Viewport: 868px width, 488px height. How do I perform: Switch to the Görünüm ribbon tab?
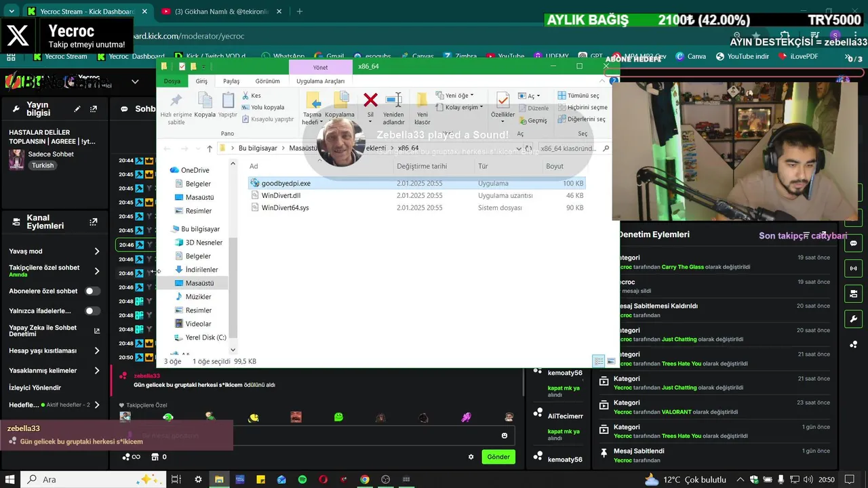point(267,81)
